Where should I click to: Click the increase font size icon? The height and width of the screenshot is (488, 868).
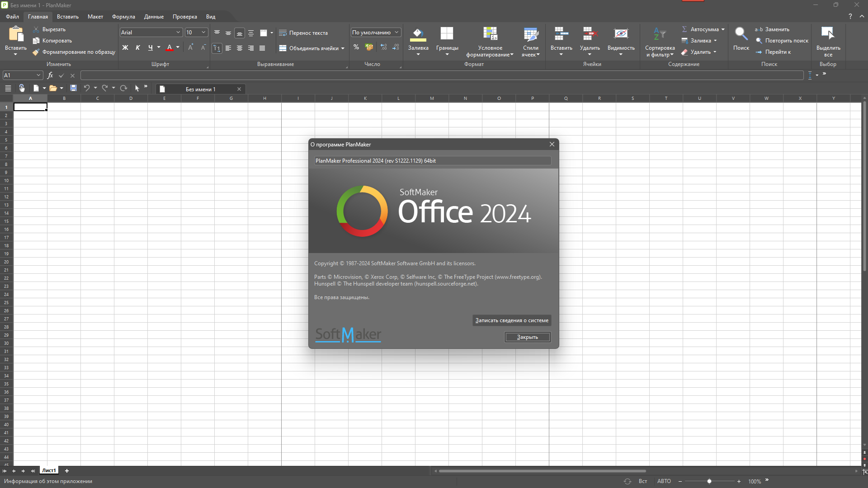tap(191, 47)
